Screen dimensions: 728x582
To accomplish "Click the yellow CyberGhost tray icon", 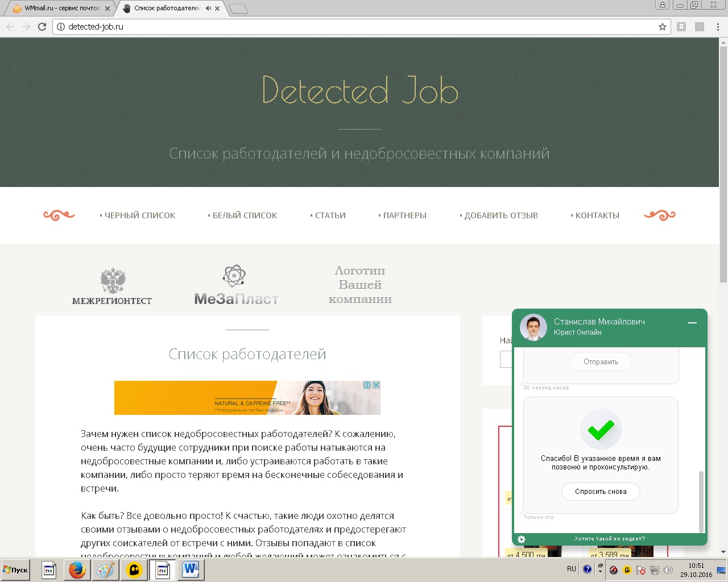I will 627,570.
